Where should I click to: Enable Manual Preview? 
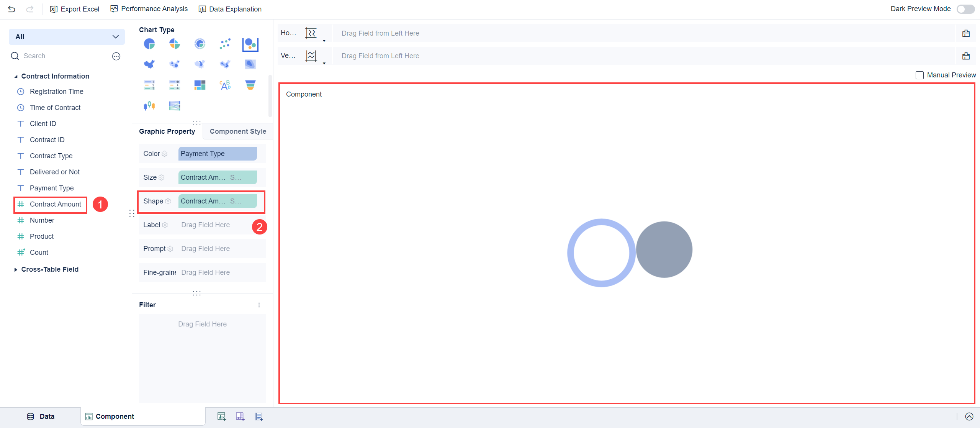tap(920, 75)
